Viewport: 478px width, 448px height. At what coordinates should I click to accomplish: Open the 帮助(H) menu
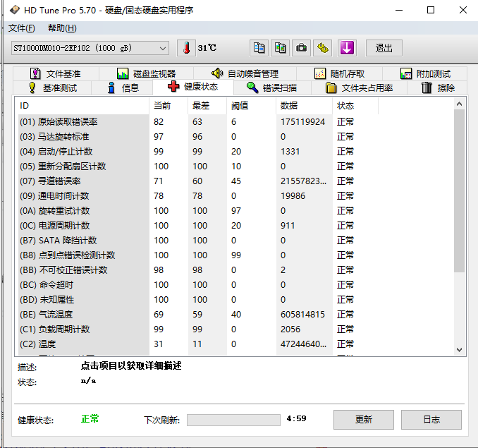pyautogui.click(x=62, y=28)
